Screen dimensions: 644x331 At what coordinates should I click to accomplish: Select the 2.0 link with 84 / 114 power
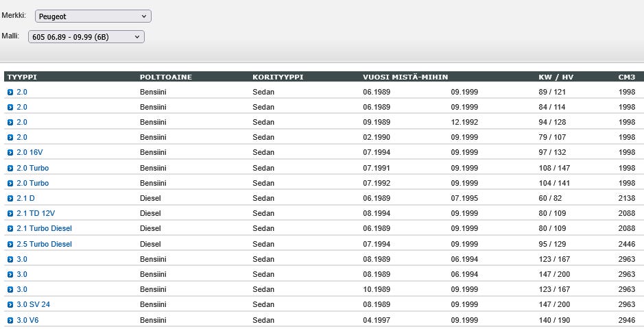click(x=22, y=108)
